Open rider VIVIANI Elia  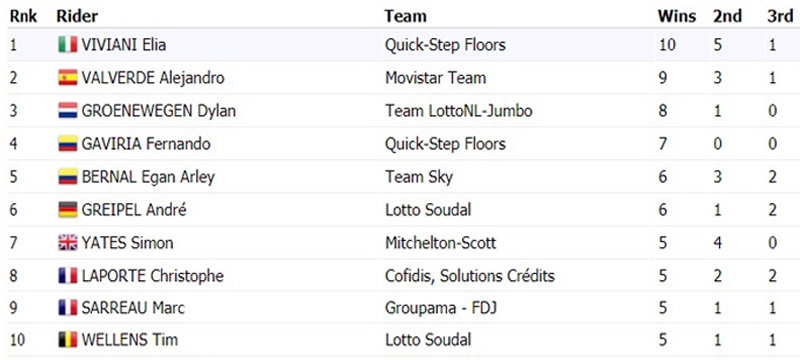tap(123, 45)
